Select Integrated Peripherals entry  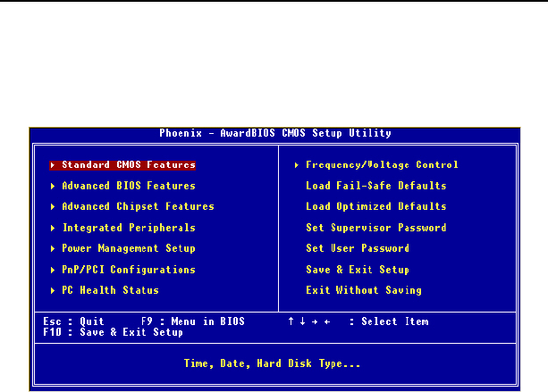point(128,228)
